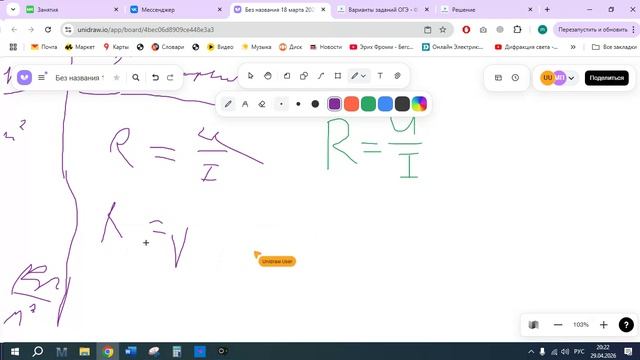Screen dimensions: 640x360
Task: Undo the last stroke
Action: [x=155, y=78]
